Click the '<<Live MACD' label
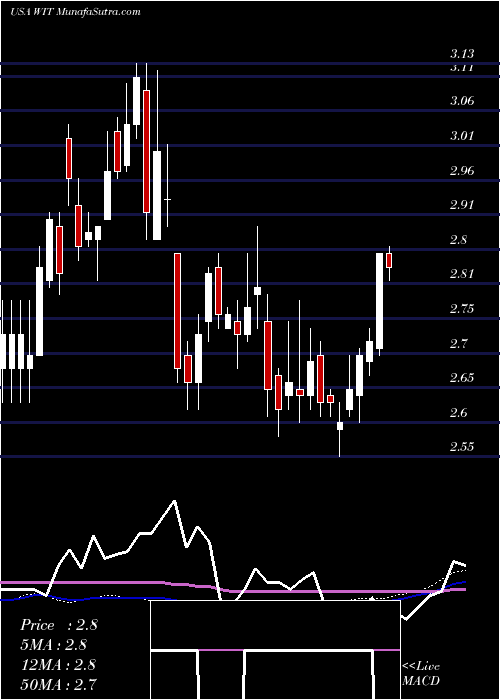This screenshot has height=700, width=500. pos(421,674)
